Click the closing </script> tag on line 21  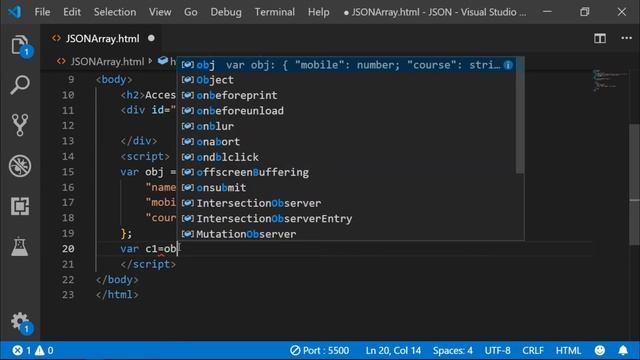pyautogui.click(x=148, y=264)
